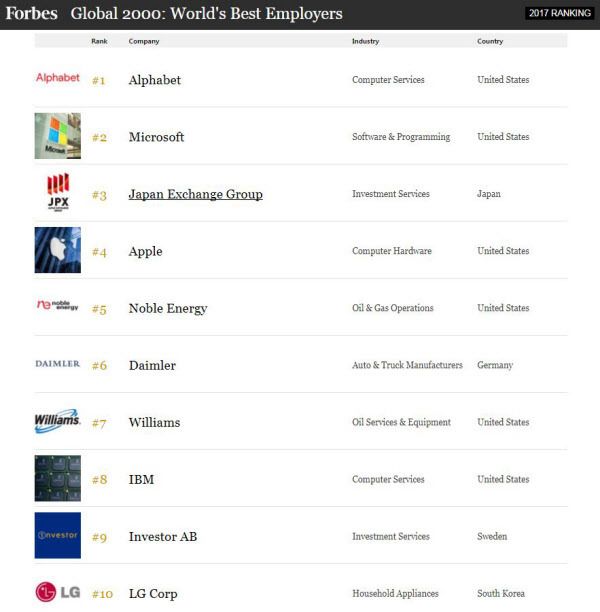The width and height of the screenshot is (600, 612).
Task: Click the Industry column header
Action: coord(365,41)
